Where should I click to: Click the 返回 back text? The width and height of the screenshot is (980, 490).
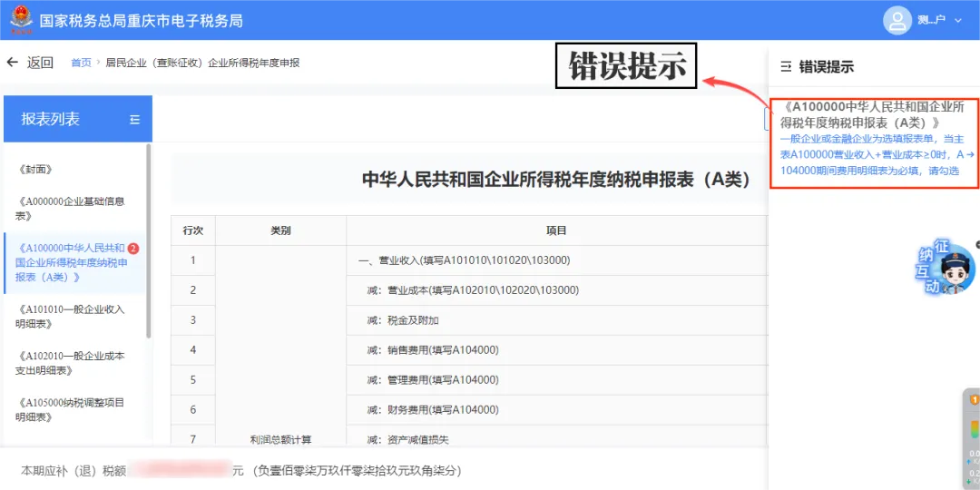coord(40,63)
